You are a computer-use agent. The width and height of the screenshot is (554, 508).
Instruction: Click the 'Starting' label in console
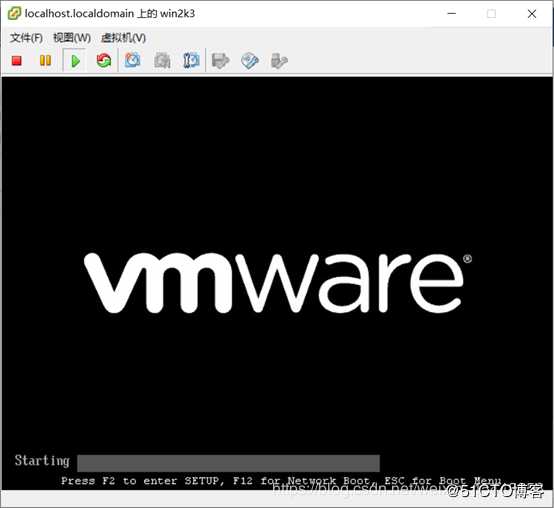(x=42, y=461)
